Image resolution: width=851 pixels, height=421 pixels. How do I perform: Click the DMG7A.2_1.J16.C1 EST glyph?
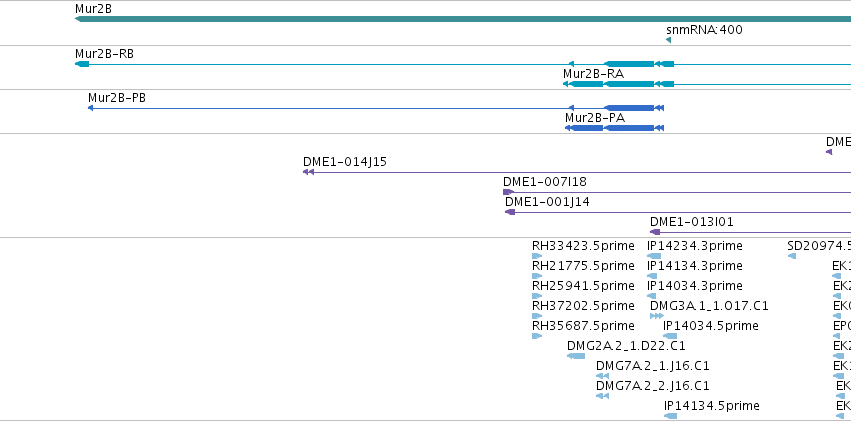[602, 375]
